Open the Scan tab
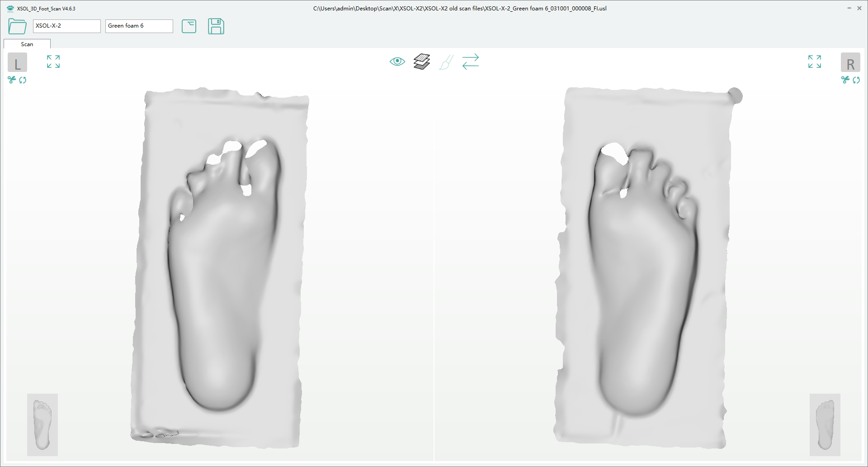Viewport: 868px width, 467px height. point(27,44)
